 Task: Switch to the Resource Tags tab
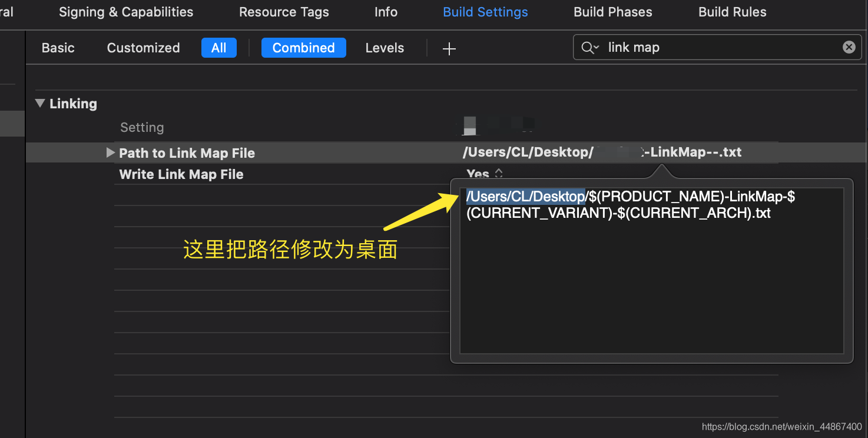pyautogui.click(x=284, y=12)
